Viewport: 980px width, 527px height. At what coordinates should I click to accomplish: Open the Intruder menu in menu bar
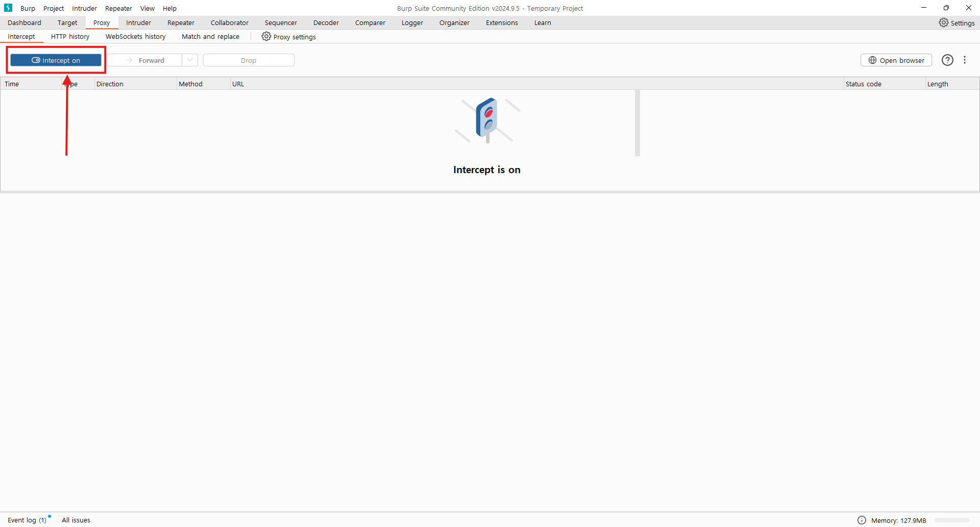pyautogui.click(x=84, y=8)
